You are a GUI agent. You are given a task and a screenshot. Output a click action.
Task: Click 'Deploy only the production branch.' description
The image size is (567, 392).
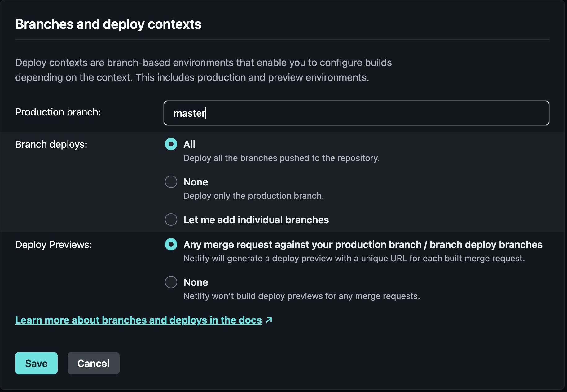(x=253, y=196)
